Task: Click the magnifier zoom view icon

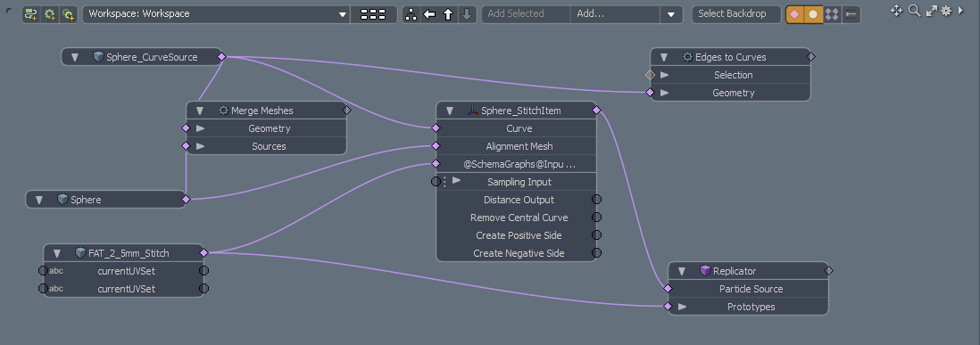Action: coord(914,11)
